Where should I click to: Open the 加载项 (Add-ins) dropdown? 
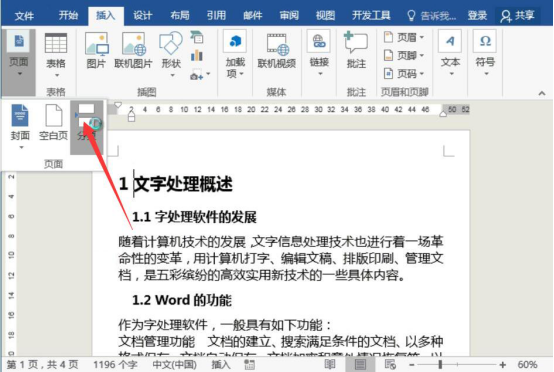click(235, 55)
